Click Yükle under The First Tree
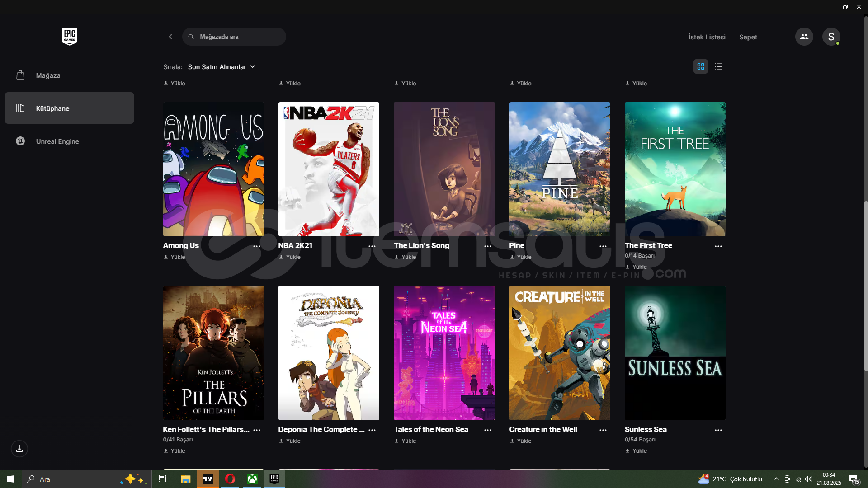The image size is (868, 488). tap(636, 267)
